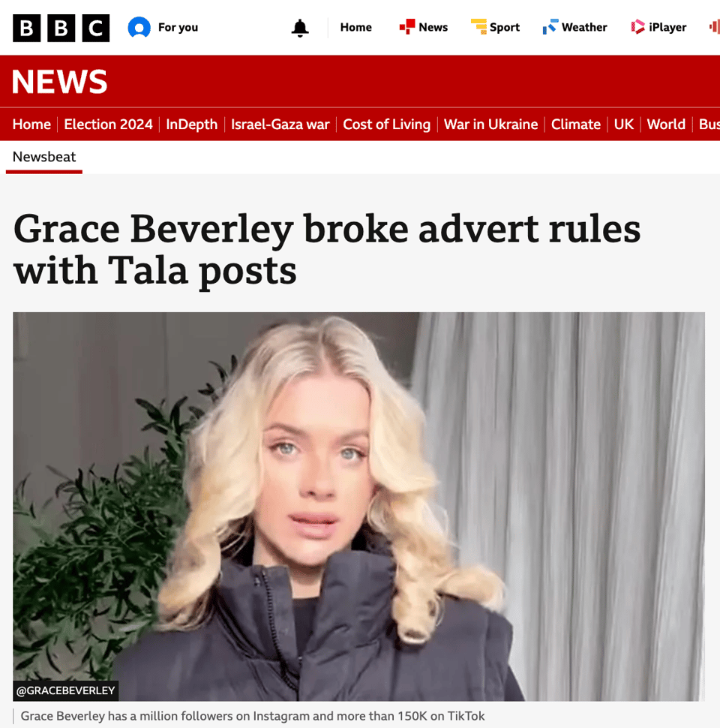
Task: Click the BBC logo
Action: (x=61, y=28)
